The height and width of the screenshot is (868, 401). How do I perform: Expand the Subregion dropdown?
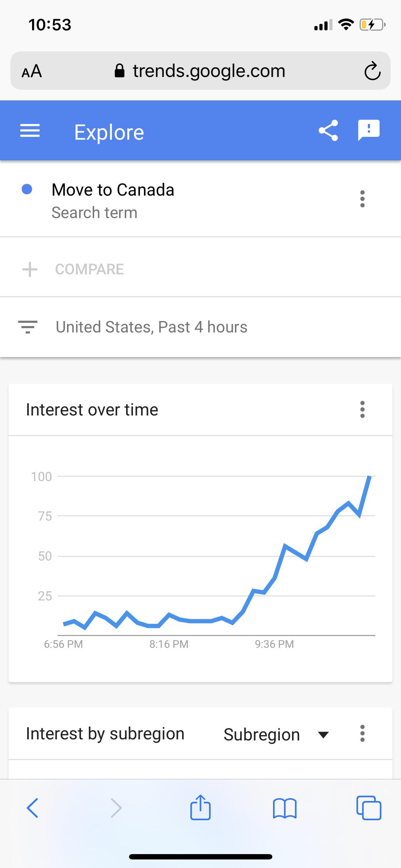tap(276, 735)
